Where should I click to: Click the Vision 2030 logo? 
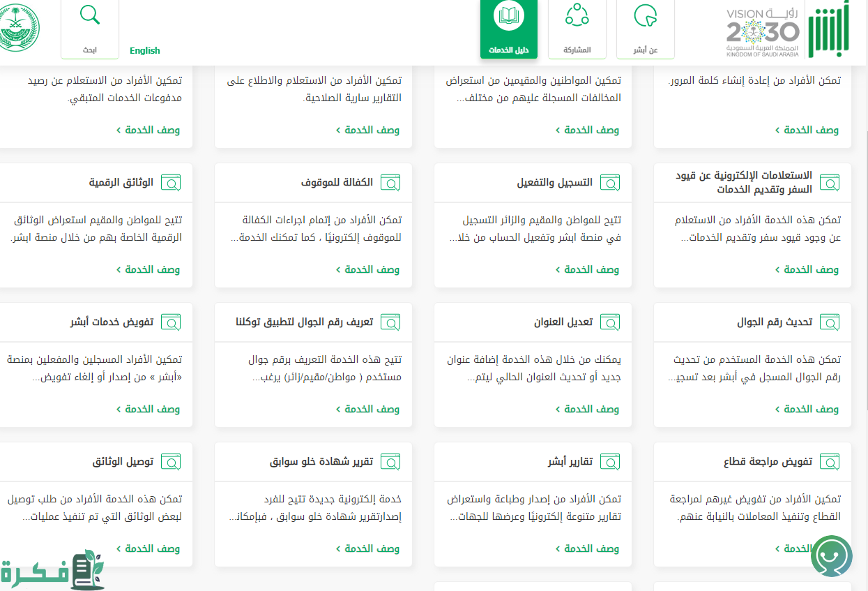point(762,32)
